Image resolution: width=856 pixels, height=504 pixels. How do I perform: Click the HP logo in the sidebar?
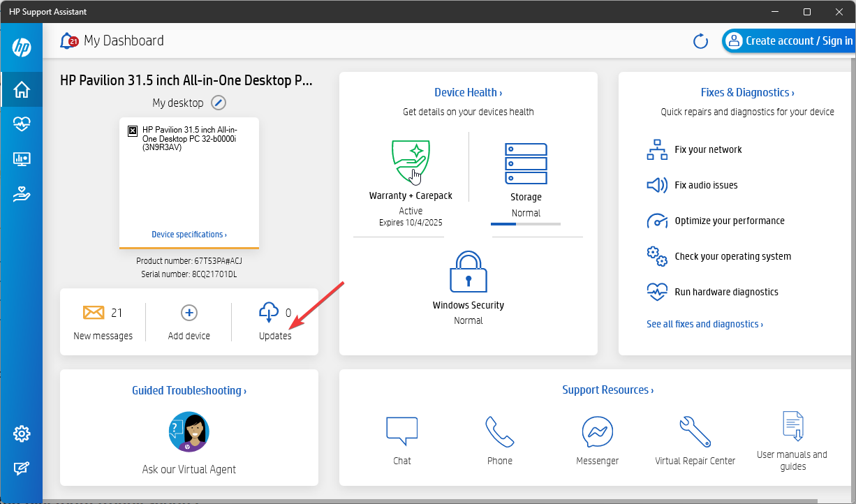click(x=22, y=47)
